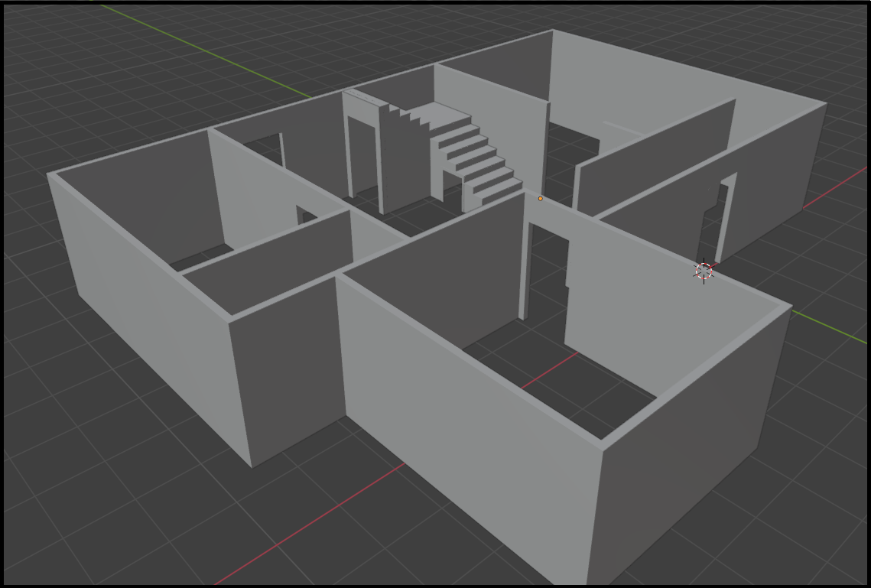Click the freestanding door frame beside the stairs
Viewport: 871px width, 588px height.
coord(364,151)
